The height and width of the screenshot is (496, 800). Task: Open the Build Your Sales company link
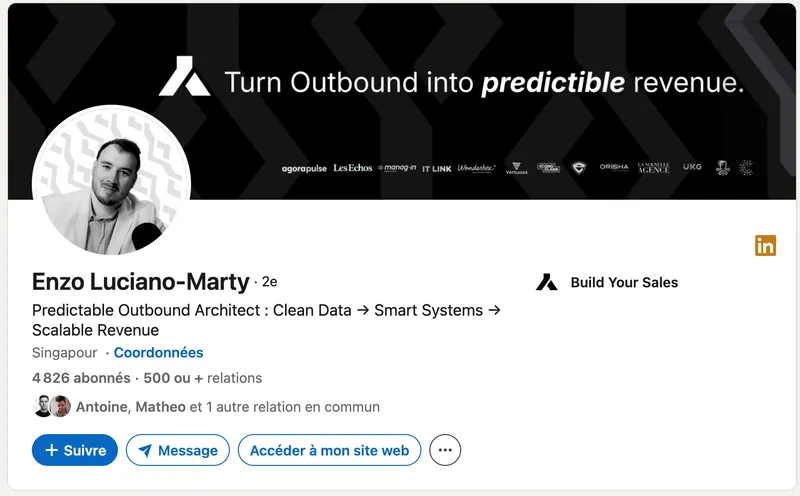coord(623,282)
